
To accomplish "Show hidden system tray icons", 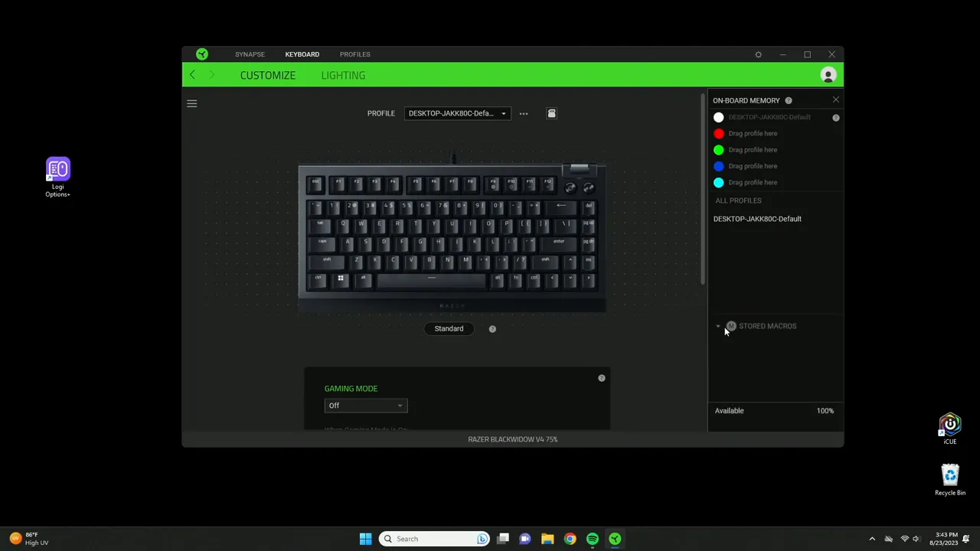I will tap(871, 539).
